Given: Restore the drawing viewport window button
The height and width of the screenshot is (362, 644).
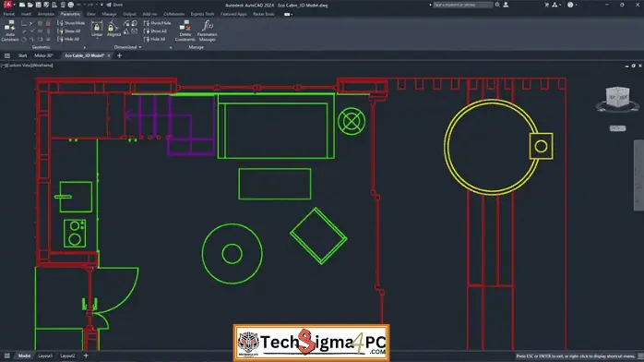Looking at the screenshot, I should 633,66.
